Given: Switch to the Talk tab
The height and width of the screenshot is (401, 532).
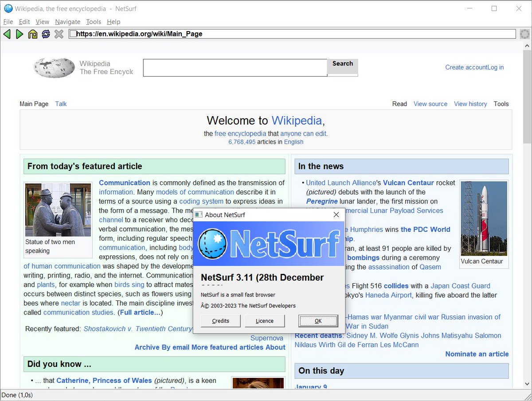Looking at the screenshot, I should coord(60,104).
